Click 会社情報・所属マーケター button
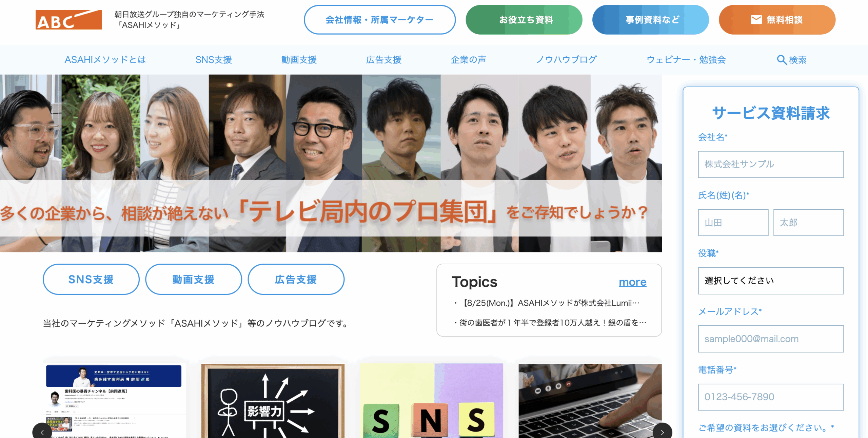 (380, 20)
